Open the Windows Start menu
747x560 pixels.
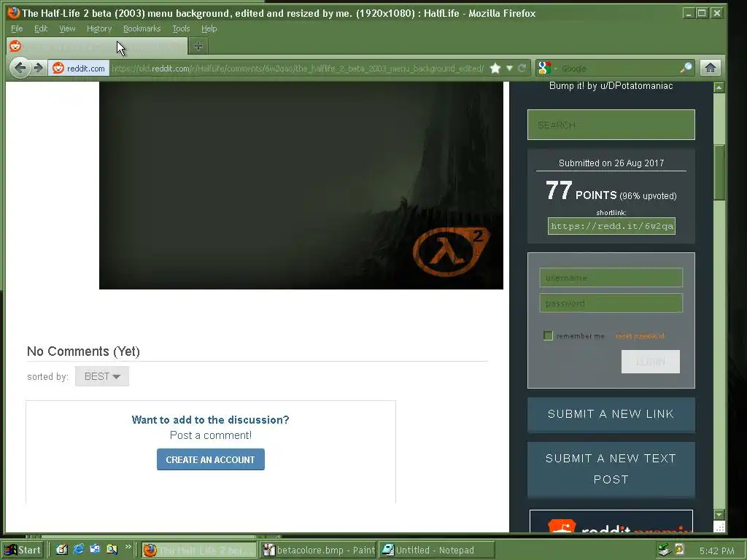tap(23, 550)
